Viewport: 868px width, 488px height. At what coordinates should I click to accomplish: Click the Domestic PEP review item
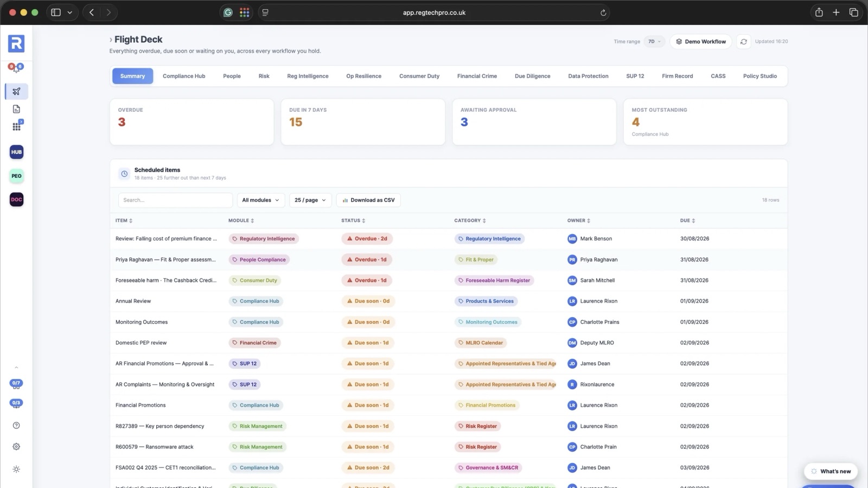pyautogui.click(x=141, y=343)
